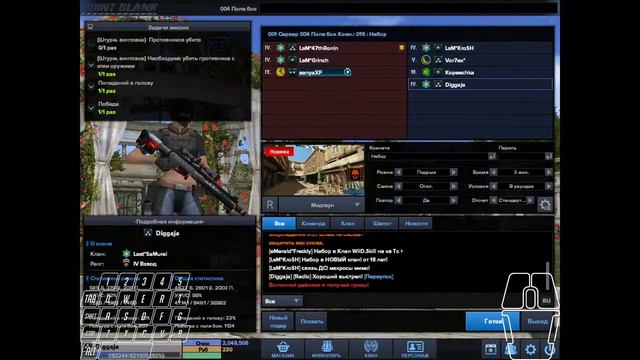Click the mission tasks panel header icon
This screenshot has width=640, height=360.
point(90,27)
